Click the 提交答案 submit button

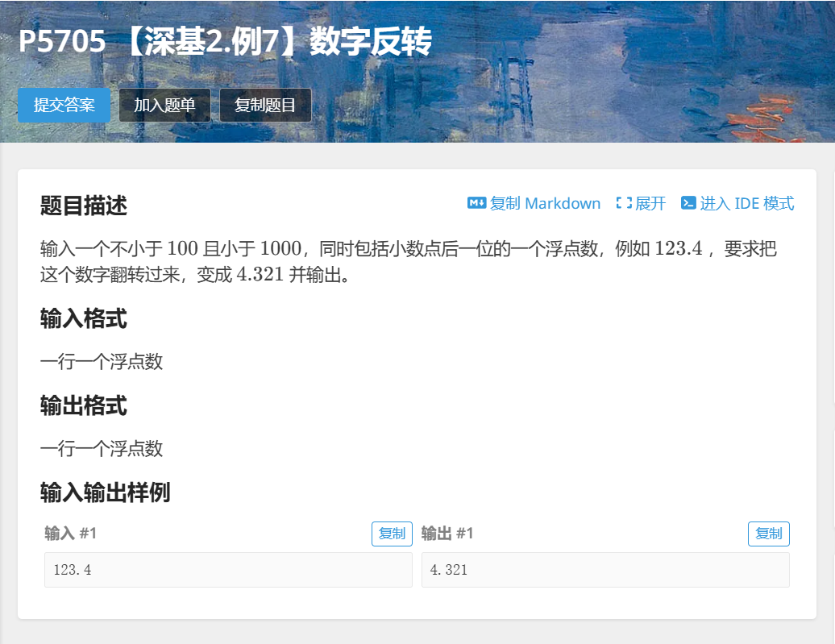coord(64,105)
